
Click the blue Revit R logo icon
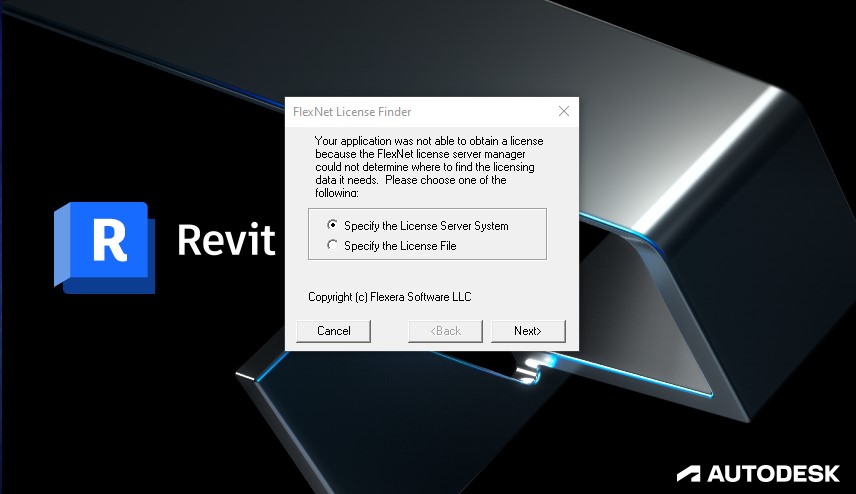tap(104, 246)
